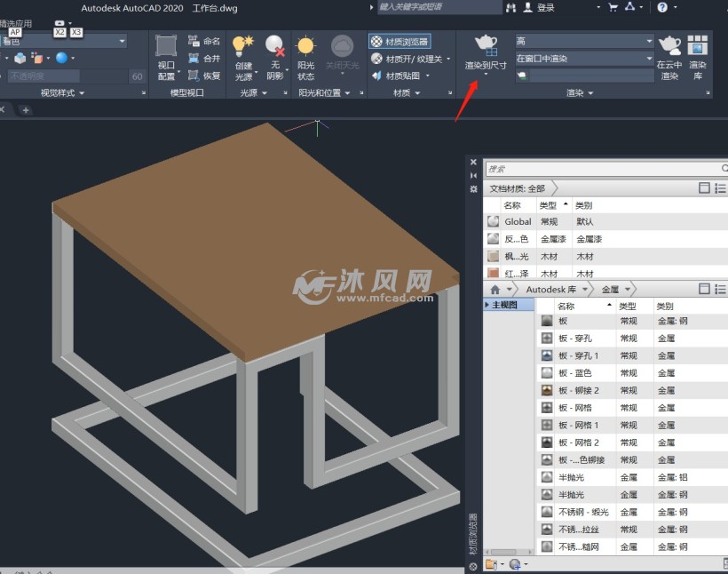Toggle the 文档材质 panel display square icon
728x574 pixels.
pos(704,188)
